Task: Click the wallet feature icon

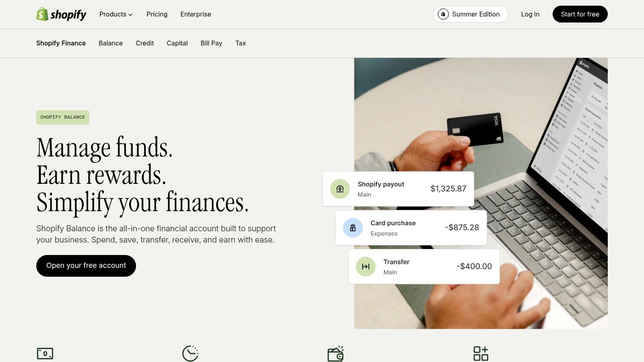Action: click(336, 354)
